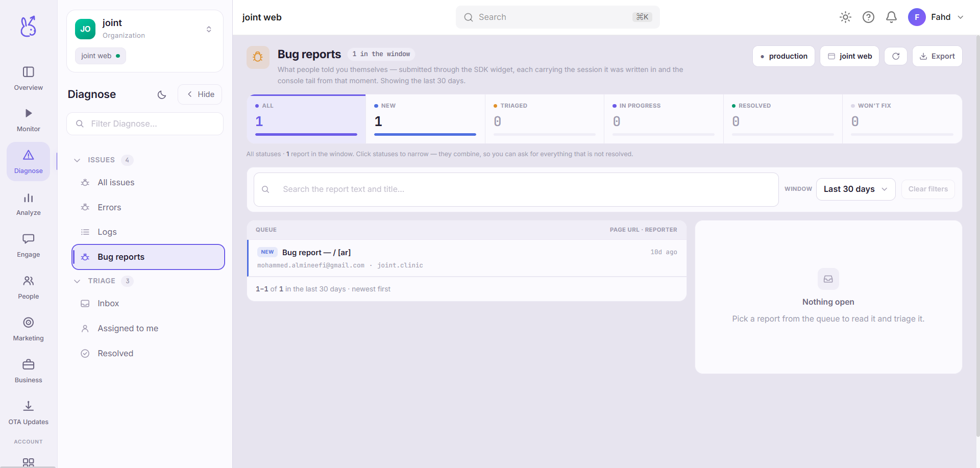Viewport: 980px width, 468px height.
Task: Open Logs in sidebar
Action: (149, 232)
